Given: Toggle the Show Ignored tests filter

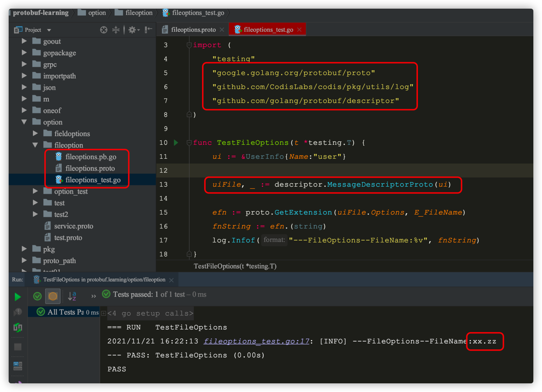Looking at the screenshot, I should point(53,296).
